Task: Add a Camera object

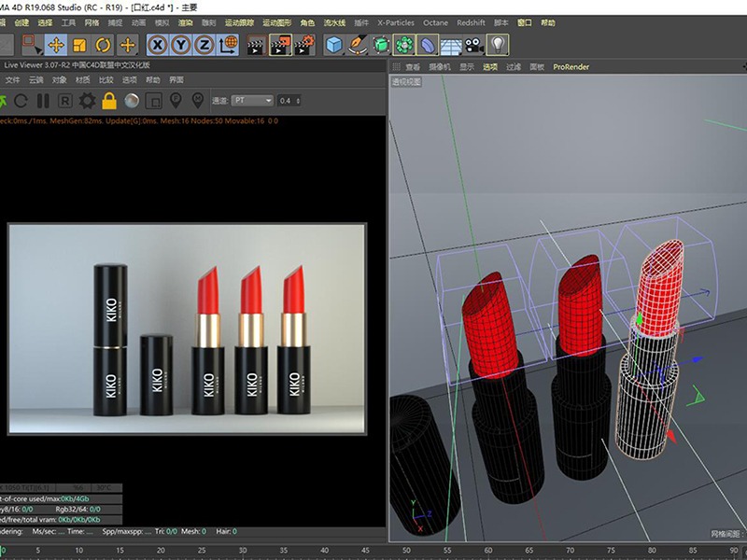Action: (x=474, y=45)
